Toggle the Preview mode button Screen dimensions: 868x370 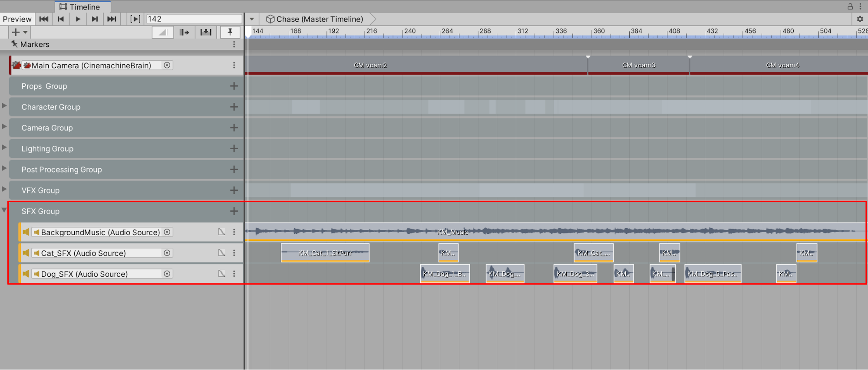(x=17, y=19)
